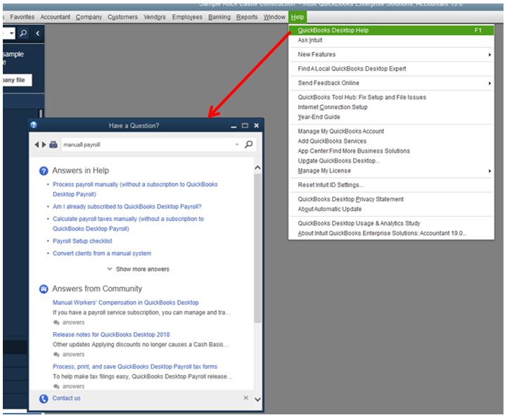Select Manage My QuickBooks Account
This screenshot has width=507, height=420.
tap(391, 131)
